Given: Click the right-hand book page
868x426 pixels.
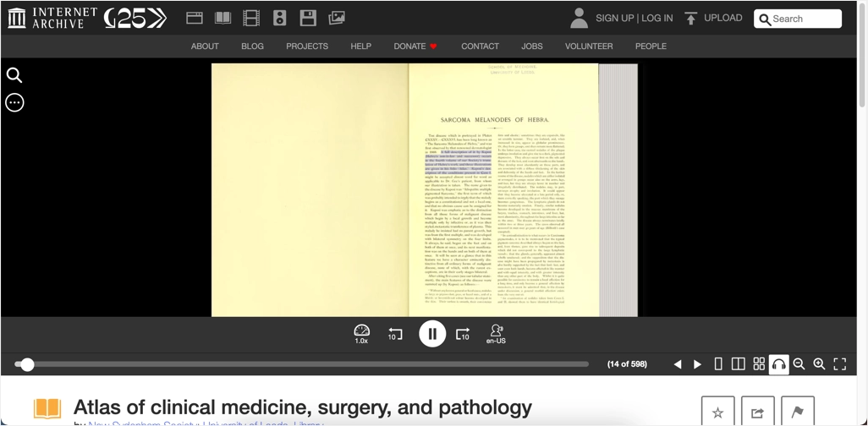Looking at the screenshot, I should click(x=503, y=190).
